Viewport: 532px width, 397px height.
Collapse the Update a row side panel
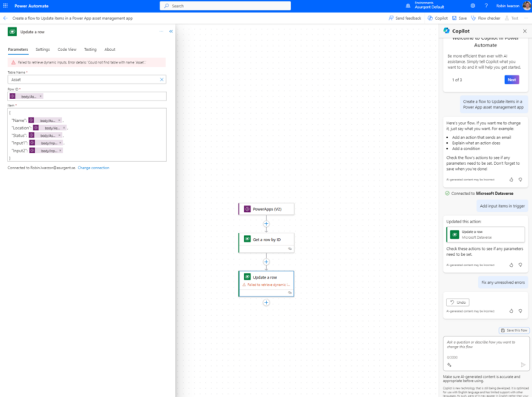[171, 31]
